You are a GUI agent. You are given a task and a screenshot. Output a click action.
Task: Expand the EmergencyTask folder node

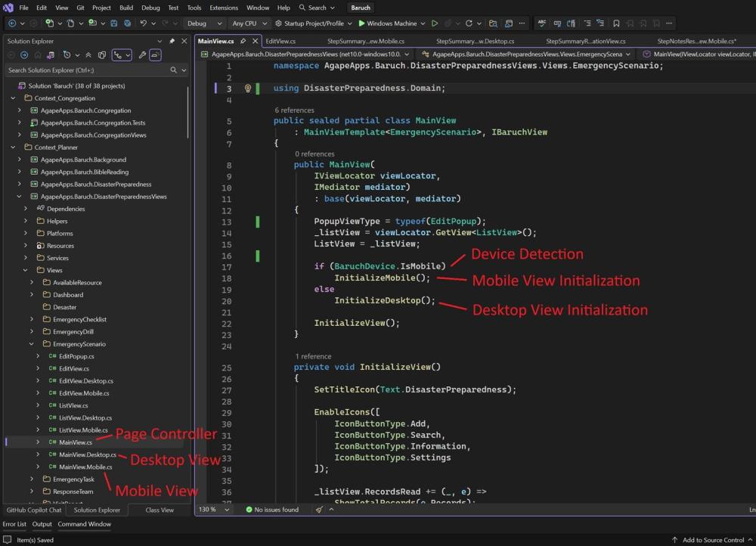coord(32,479)
